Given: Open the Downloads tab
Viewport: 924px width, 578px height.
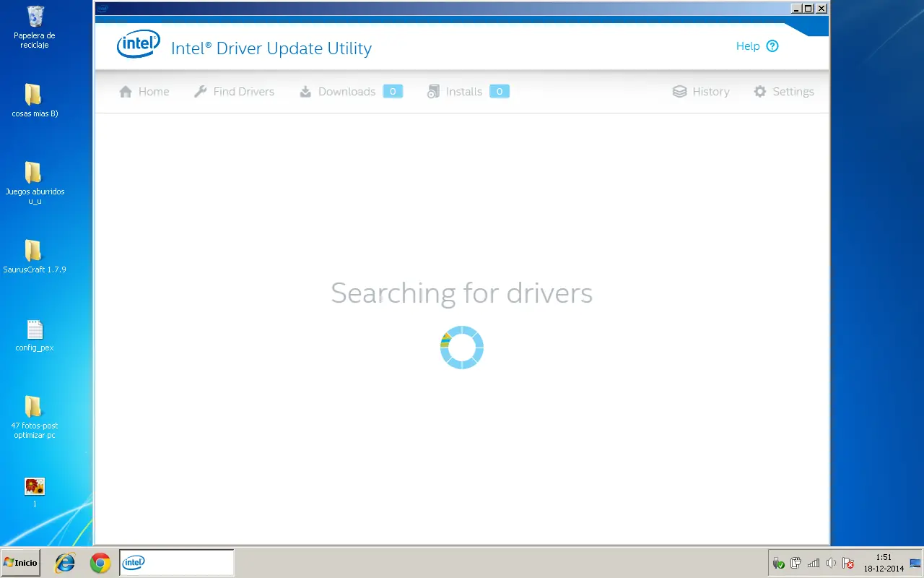Looking at the screenshot, I should click(x=351, y=92).
